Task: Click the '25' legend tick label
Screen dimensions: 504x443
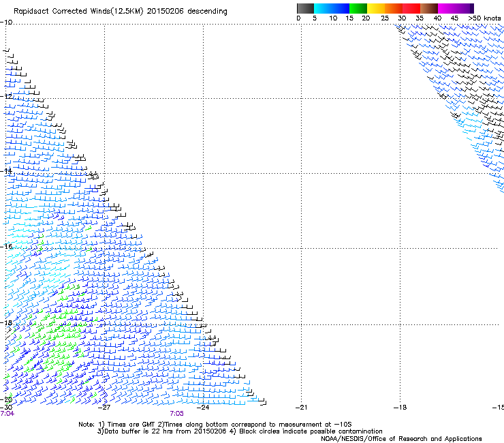Action: 385,18
